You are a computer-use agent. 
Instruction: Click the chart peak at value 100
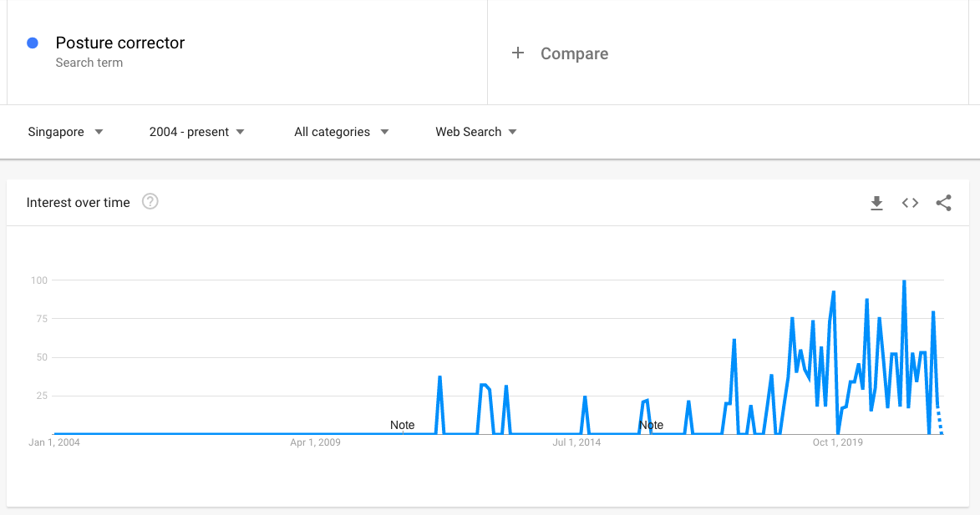[x=904, y=281]
